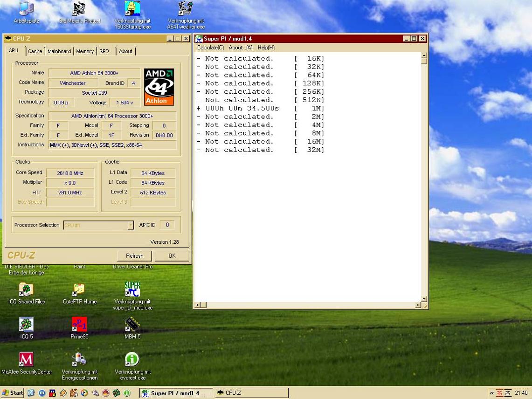Viewport: 532px width, 399px height.
Task: Switch to the Memory tab
Action: [x=85, y=51]
